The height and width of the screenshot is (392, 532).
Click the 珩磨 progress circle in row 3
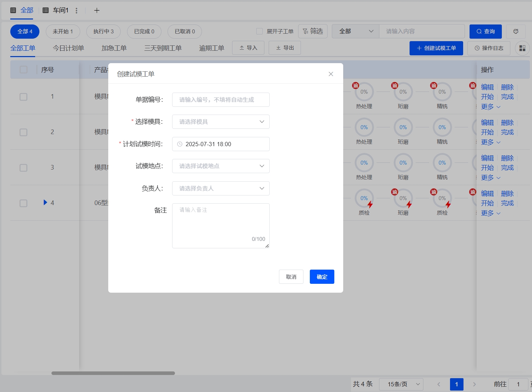[x=403, y=163]
